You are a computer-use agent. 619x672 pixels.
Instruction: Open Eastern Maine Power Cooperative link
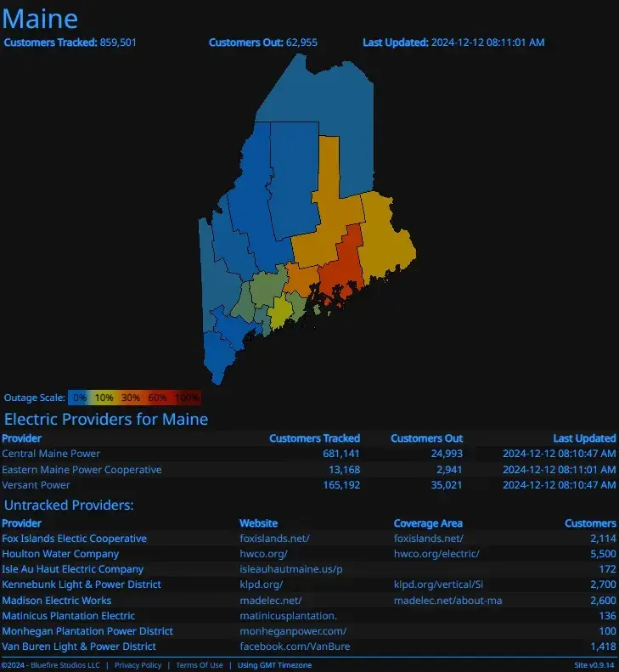click(x=82, y=469)
